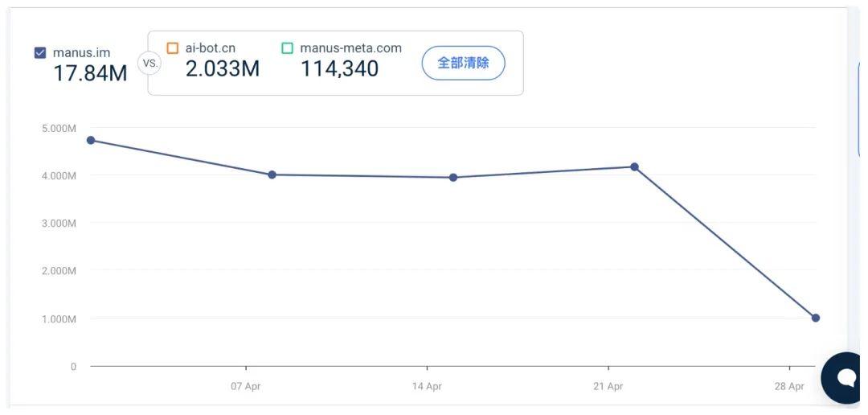This screenshot has width=868, height=415.
Task: Uncheck the manus.im checkbox
Action: [x=40, y=53]
